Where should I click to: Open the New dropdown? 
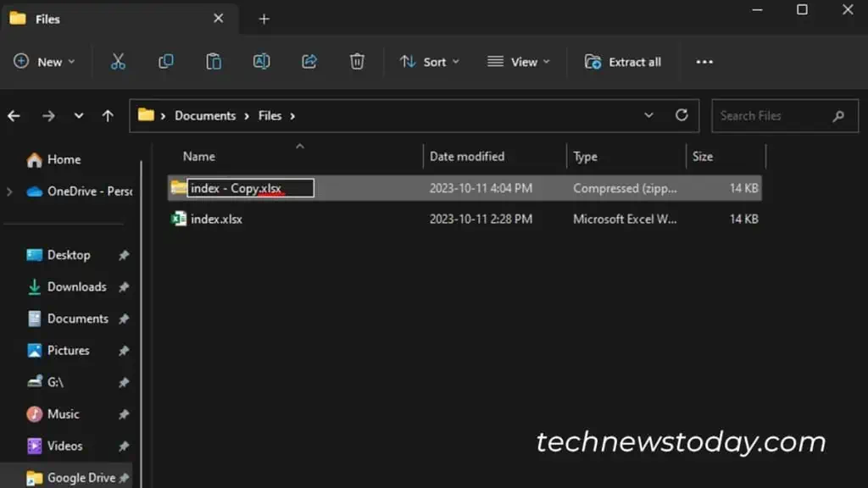click(44, 61)
